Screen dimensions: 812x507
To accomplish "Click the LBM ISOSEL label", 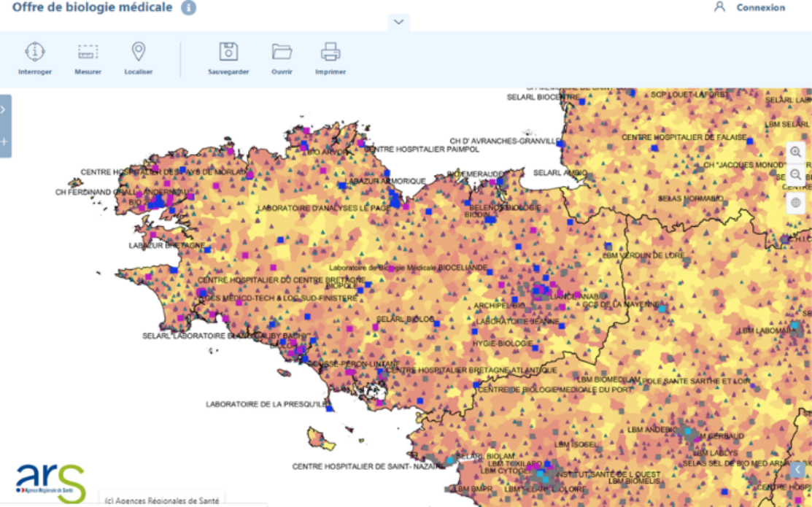I will click(x=576, y=444).
